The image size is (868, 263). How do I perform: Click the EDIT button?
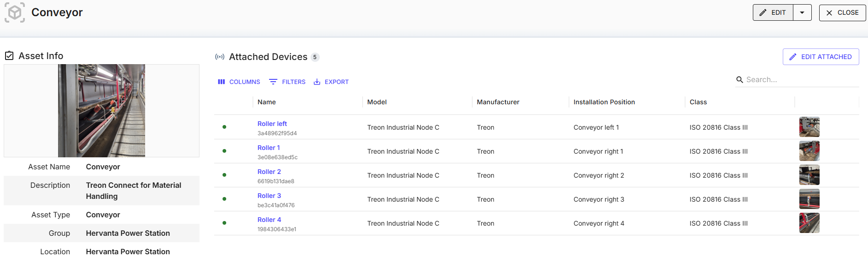[x=773, y=12]
